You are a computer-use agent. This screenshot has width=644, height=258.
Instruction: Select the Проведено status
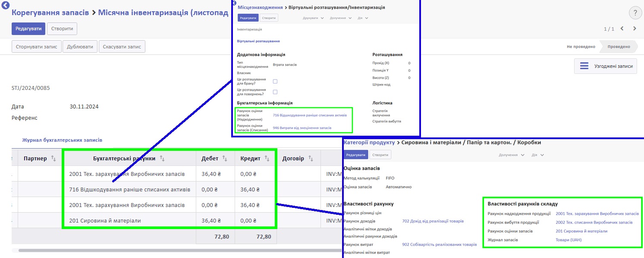[x=619, y=47]
